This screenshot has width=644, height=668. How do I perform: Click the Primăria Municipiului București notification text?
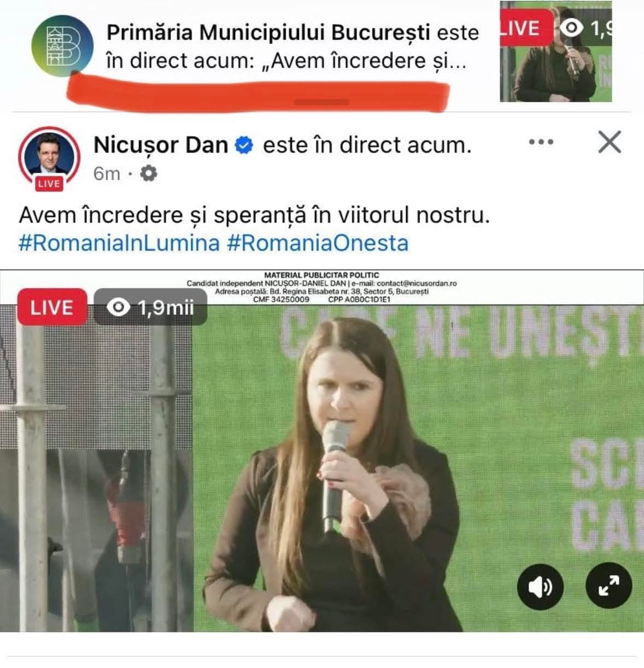pyautogui.click(x=292, y=46)
